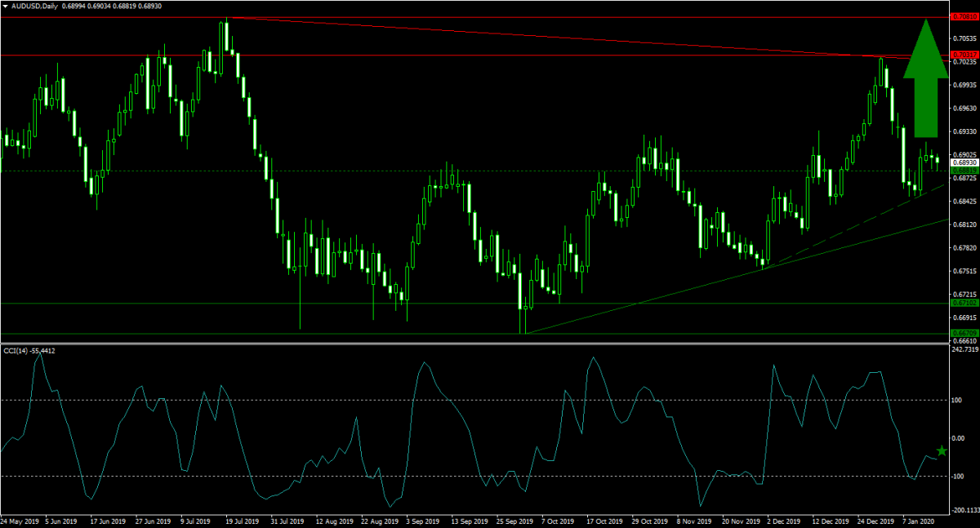Click the divider between chart and CCI panel

pyautogui.click(x=490, y=343)
